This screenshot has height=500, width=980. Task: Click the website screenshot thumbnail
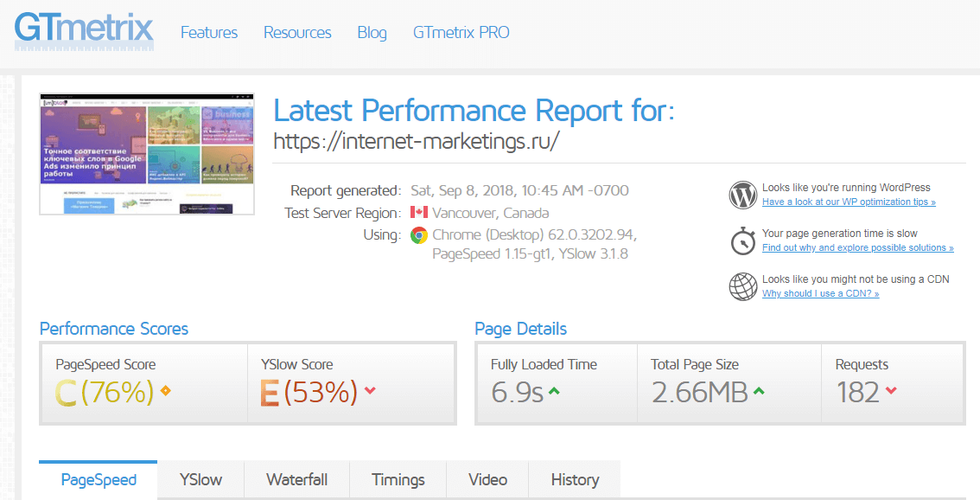coord(147,154)
